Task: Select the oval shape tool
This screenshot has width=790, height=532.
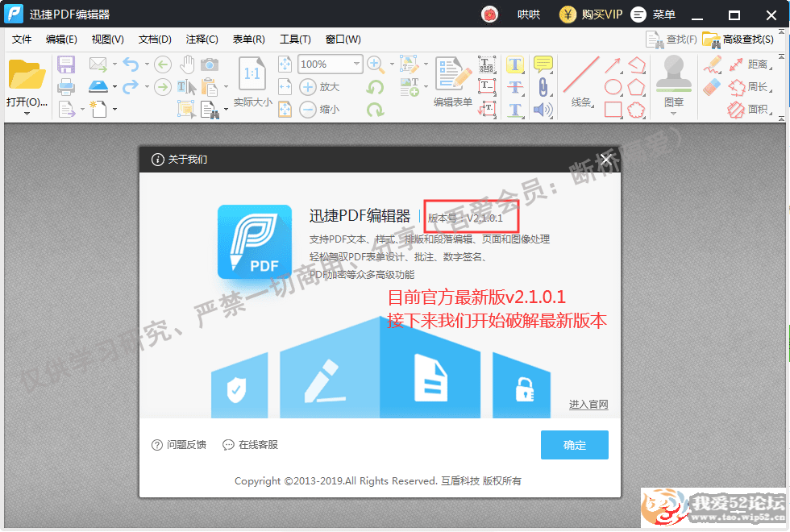Action: [x=613, y=87]
